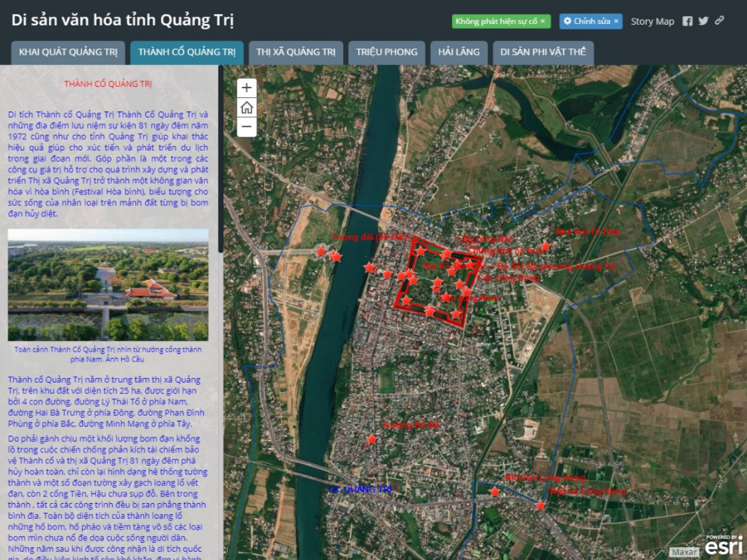Select the Hải Lăng tab
Screen dimensions: 747x560
click(x=459, y=53)
